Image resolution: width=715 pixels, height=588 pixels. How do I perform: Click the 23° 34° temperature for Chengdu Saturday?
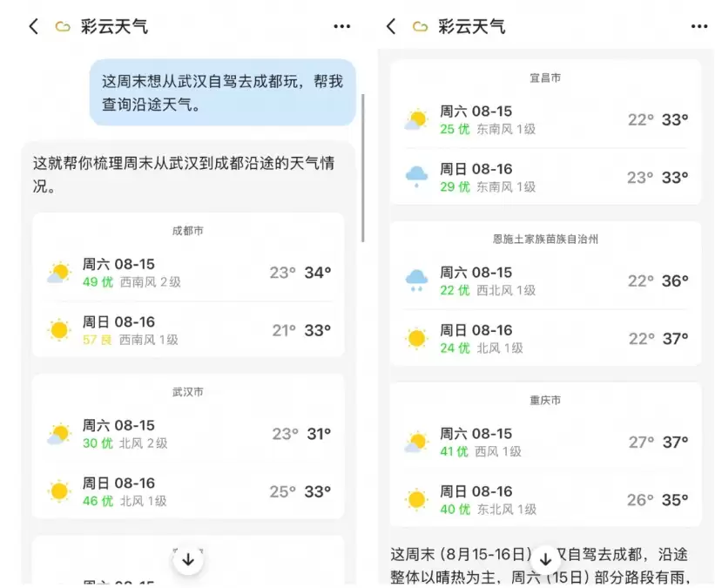tap(300, 273)
